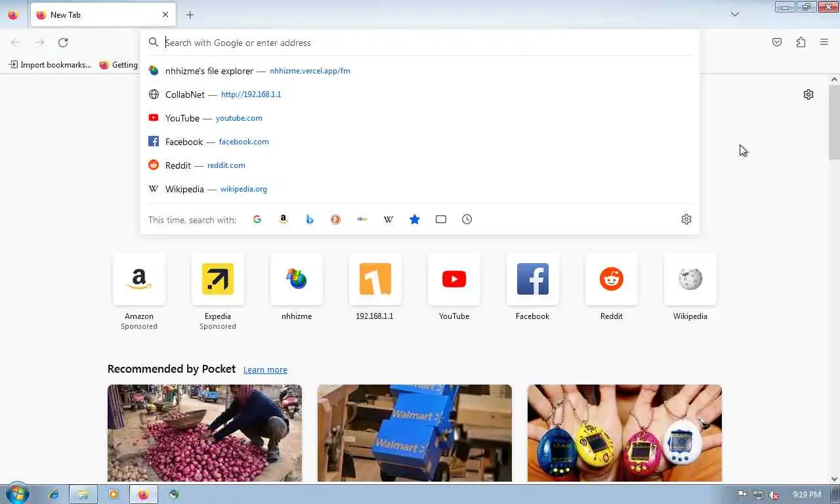Choose Facebook facebook.com suggestion
The height and width of the screenshot is (504, 840).
click(420, 142)
